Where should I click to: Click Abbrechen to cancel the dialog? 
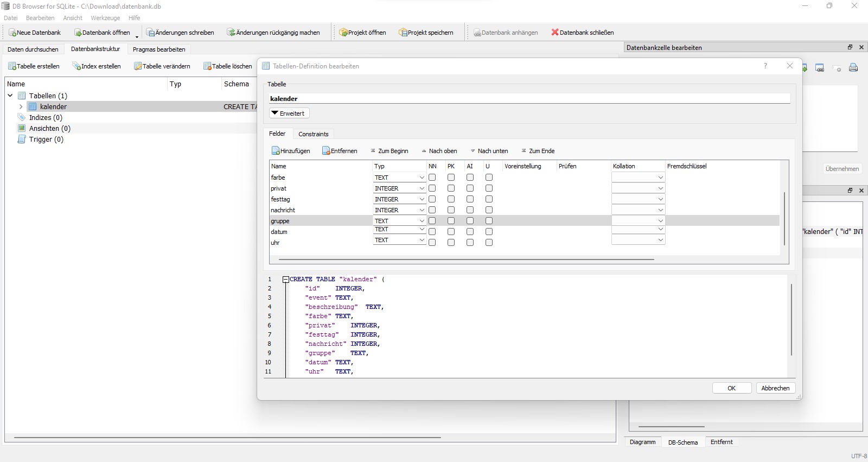tap(775, 388)
